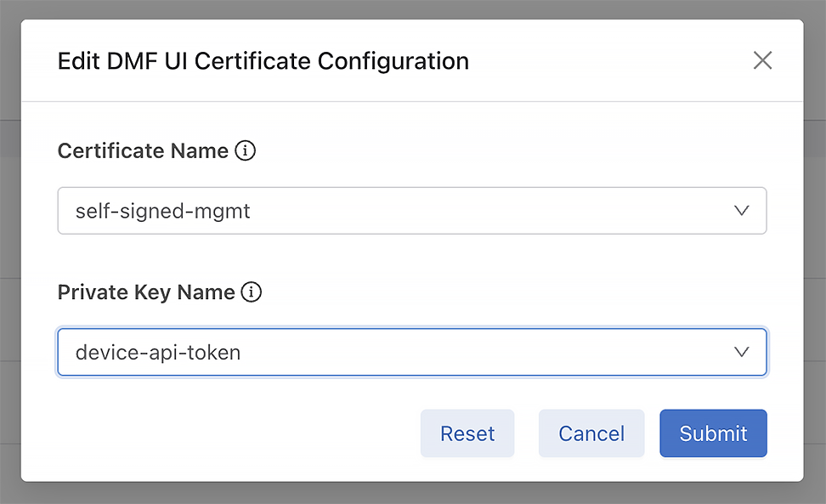Click the Certificate Name field label

143,151
